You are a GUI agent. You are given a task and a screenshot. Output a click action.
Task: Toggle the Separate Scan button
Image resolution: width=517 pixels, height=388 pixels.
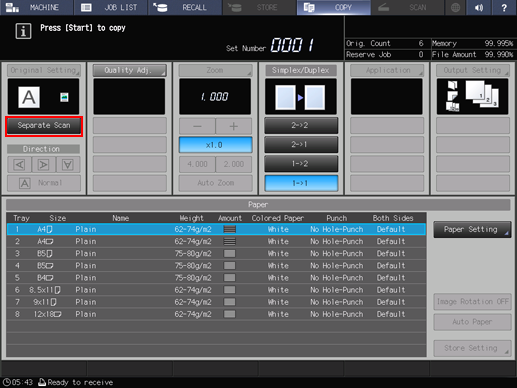point(44,126)
